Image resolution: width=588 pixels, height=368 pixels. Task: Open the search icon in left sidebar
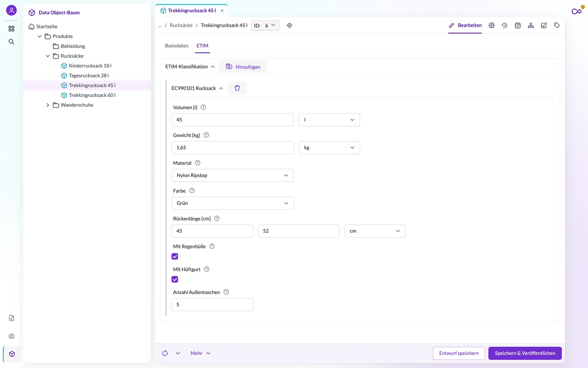[x=11, y=42]
